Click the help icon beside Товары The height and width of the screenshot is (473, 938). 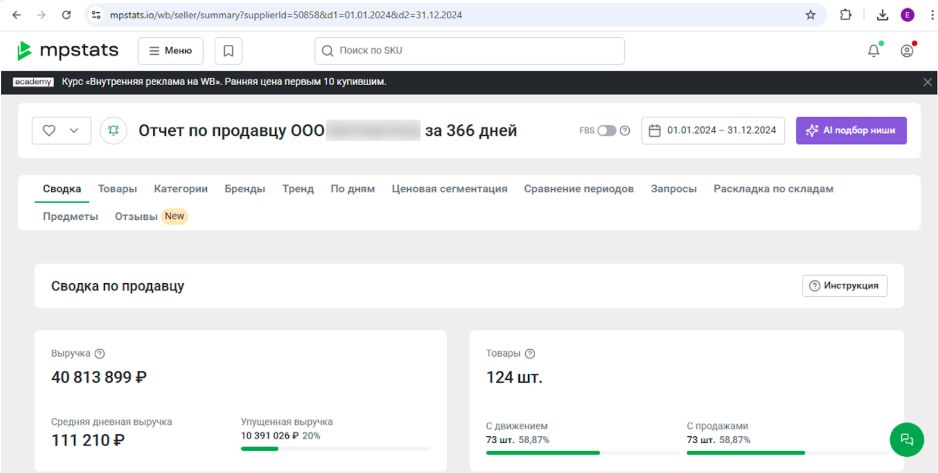click(530, 353)
